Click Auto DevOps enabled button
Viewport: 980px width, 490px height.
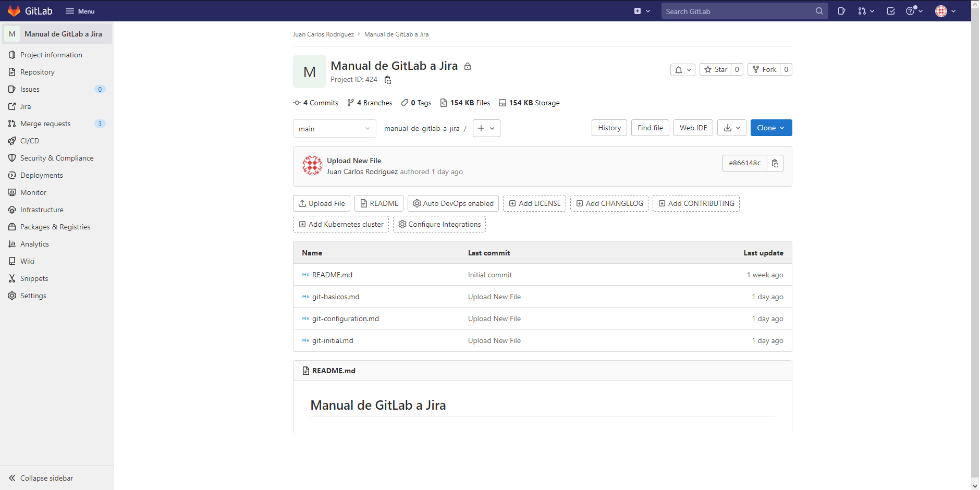point(453,203)
